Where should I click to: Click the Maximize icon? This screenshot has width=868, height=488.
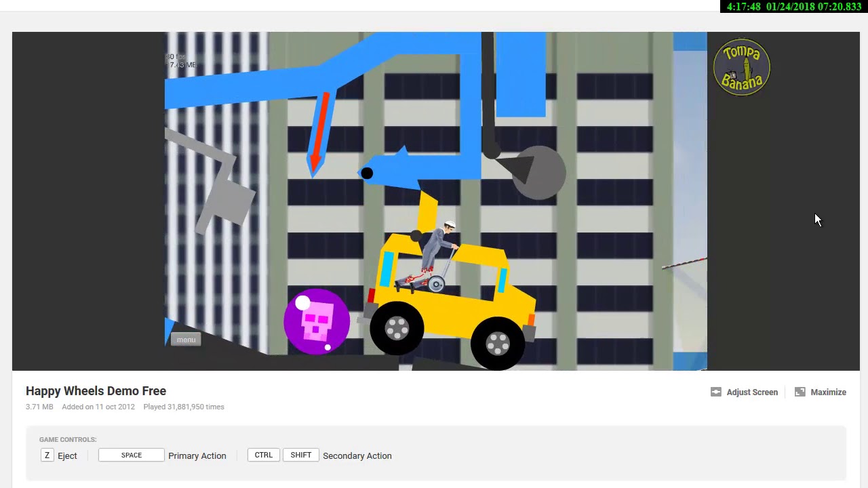click(800, 392)
